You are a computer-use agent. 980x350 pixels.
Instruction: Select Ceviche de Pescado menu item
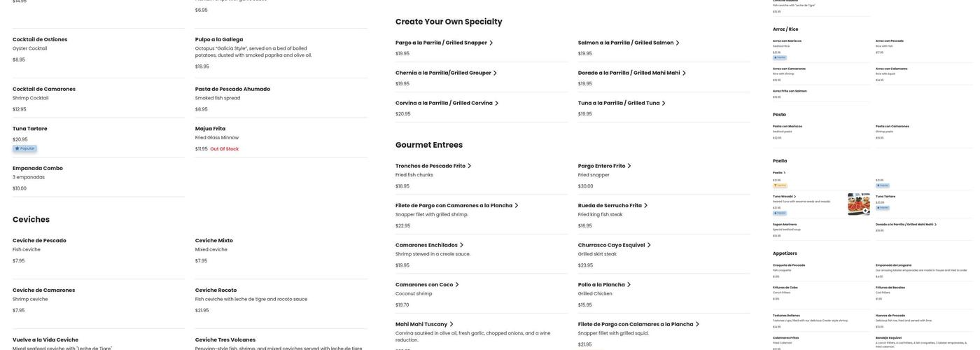click(x=39, y=241)
